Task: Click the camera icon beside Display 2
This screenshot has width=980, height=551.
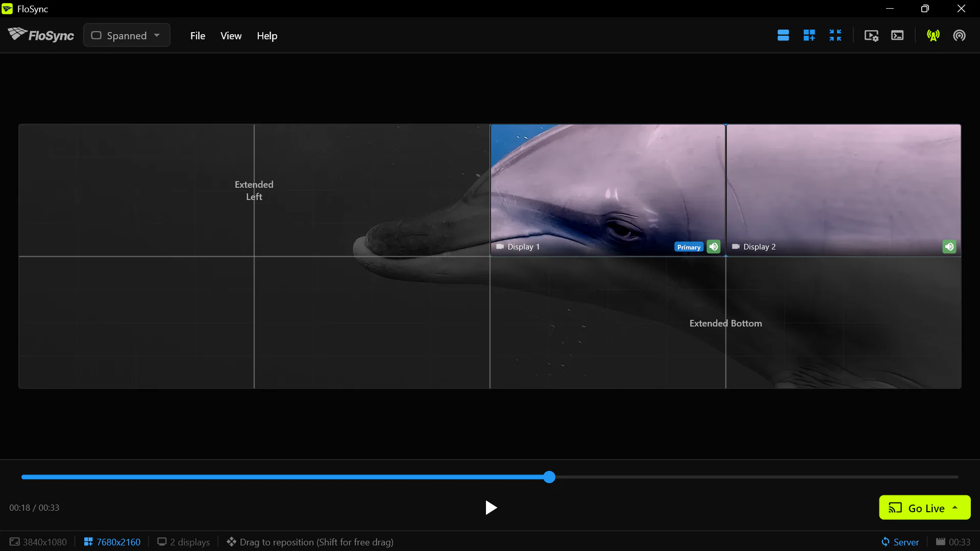Action: point(736,246)
